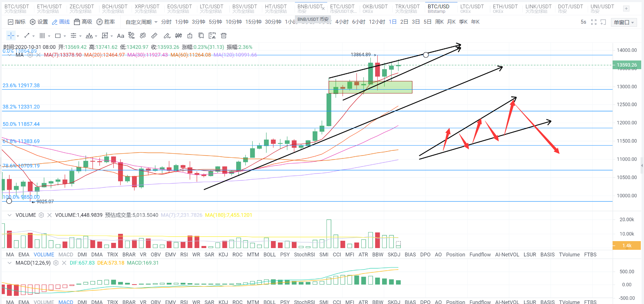This screenshot has height=304, width=644.
Task: Click the 指标 indicators button
Action: [17, 22]
